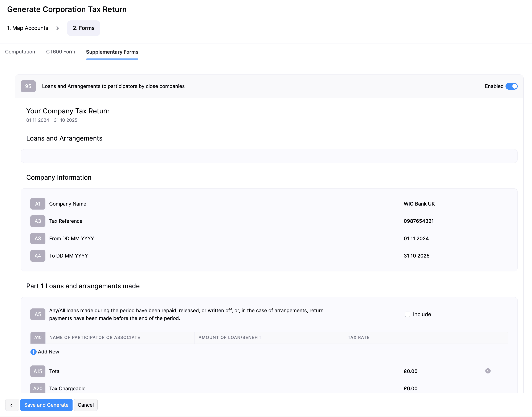Click the empty Loans and Arrangements field

tap(269, 156)
